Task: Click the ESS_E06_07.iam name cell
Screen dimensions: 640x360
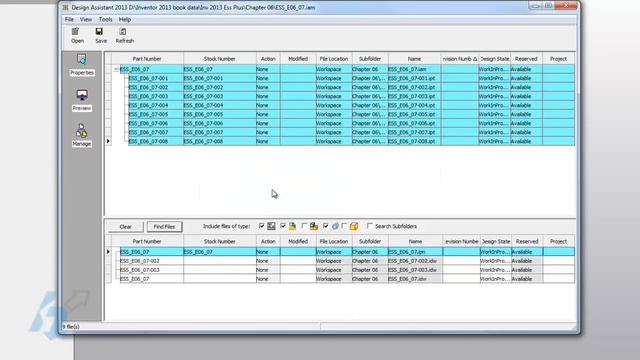Action: (414, 69)
